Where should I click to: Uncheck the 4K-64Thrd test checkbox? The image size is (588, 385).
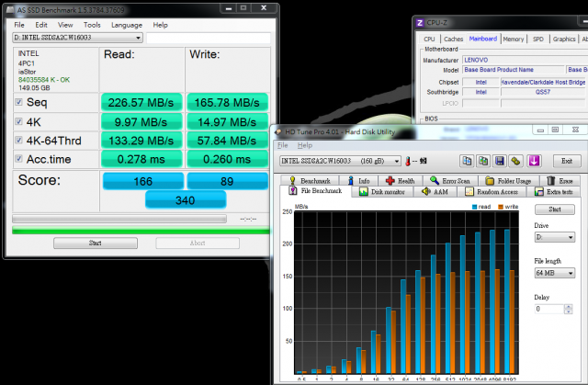pos(18,140)
